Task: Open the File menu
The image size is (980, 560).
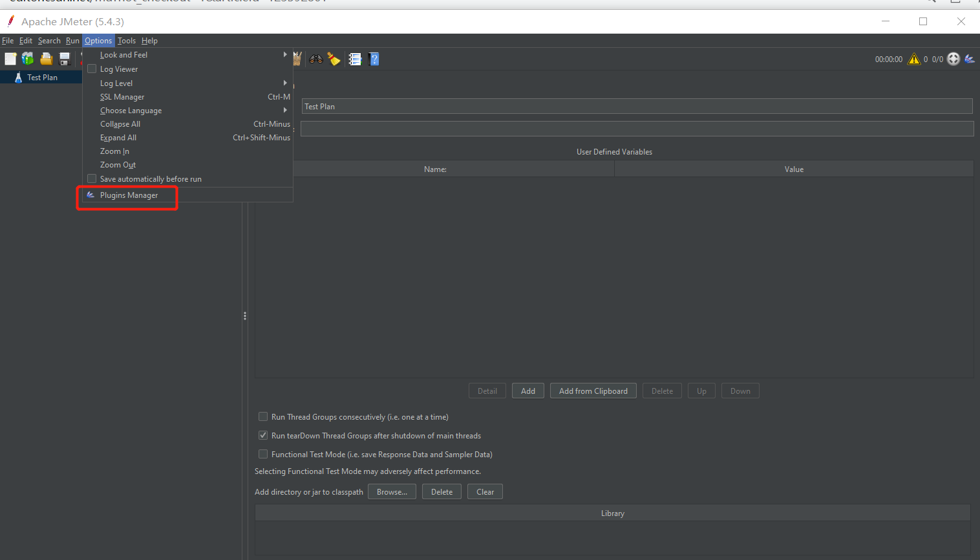Action: (x=8, y=40)
